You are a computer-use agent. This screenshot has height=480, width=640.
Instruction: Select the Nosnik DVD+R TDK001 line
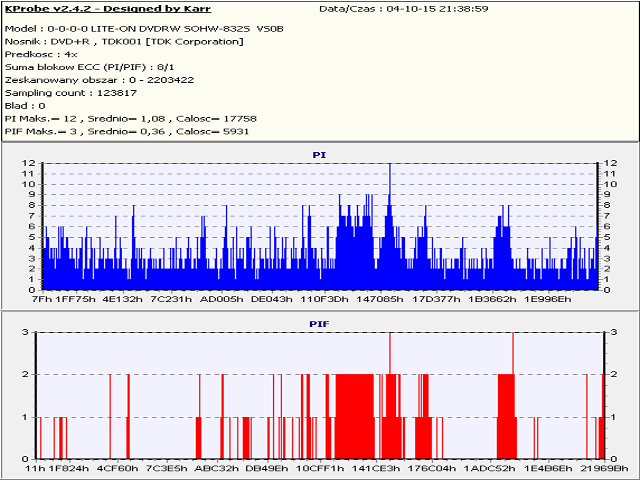(124, 42)
